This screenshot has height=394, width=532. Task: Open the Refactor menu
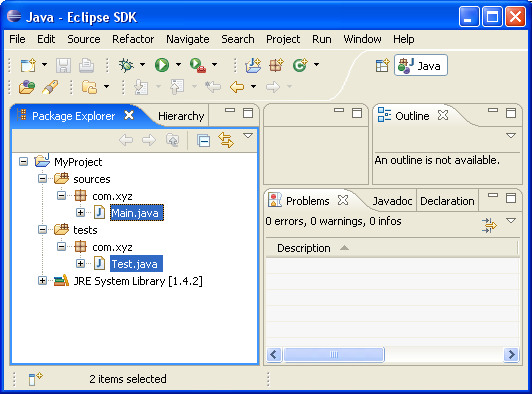pos(133,39)
